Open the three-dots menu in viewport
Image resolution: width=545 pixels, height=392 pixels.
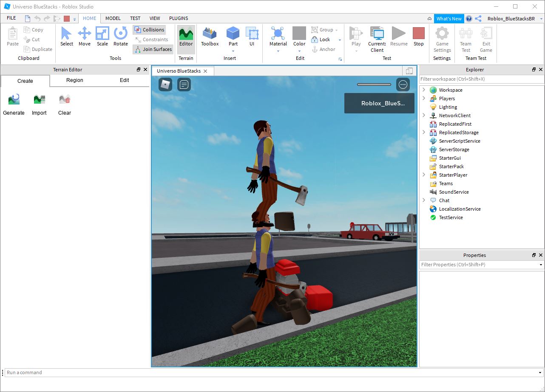point(403,85)
